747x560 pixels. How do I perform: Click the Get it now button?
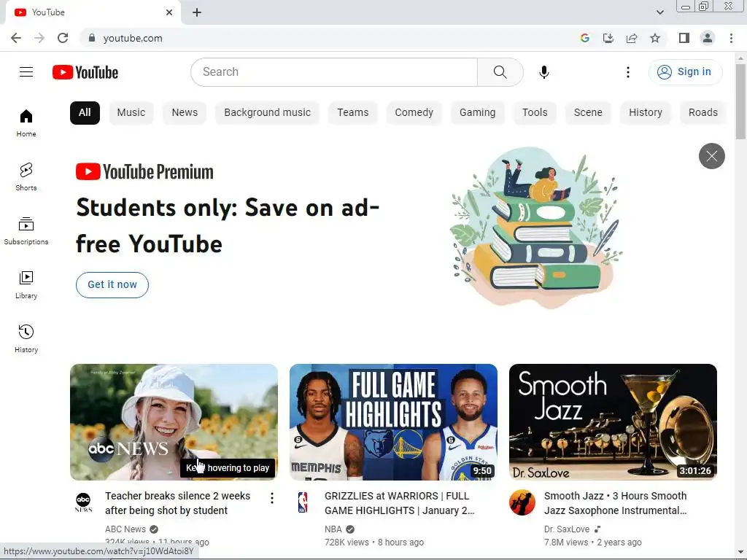112,285
